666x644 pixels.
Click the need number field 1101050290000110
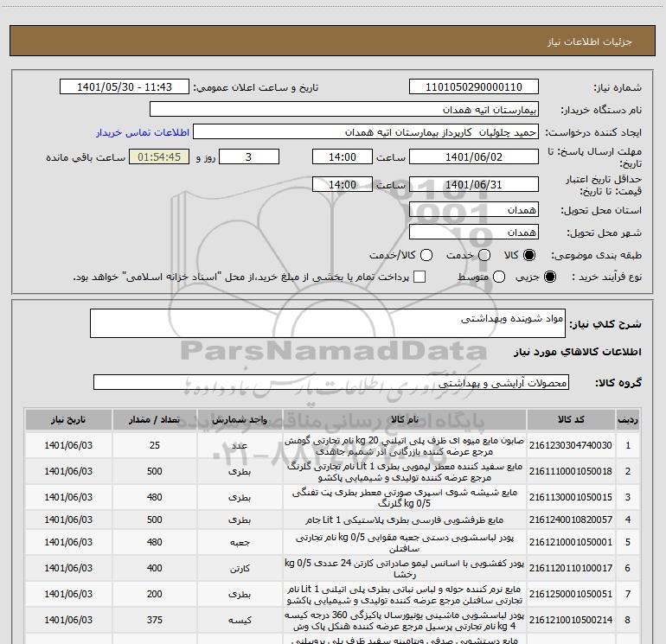point(474,86)
